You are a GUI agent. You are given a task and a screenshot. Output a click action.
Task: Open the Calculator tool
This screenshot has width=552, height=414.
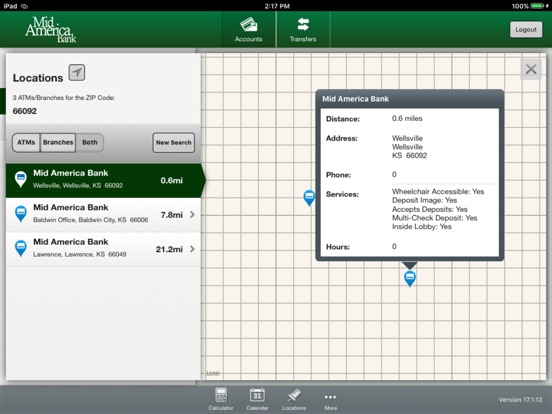[x=221, y=399]
